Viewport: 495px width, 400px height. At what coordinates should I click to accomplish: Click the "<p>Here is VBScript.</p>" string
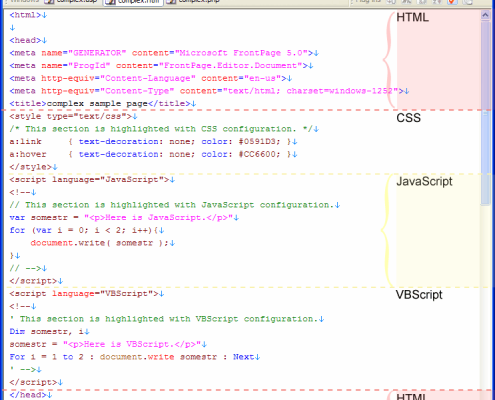tap(132, 344)
